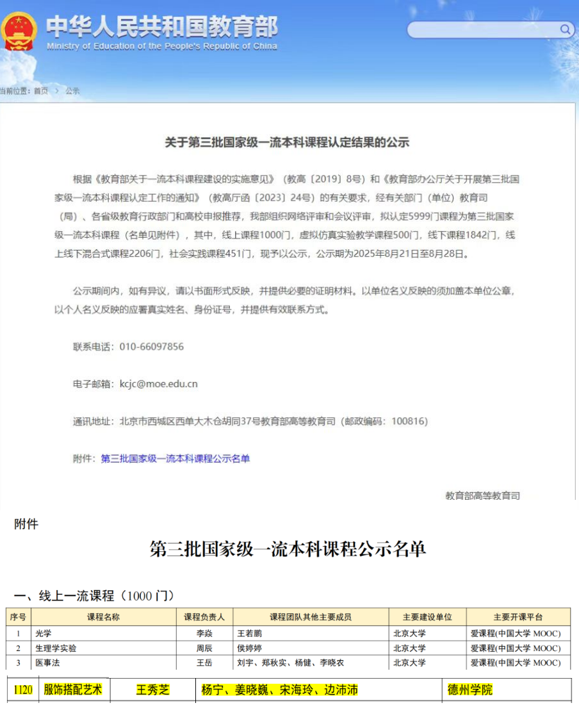Click the highlighted 德州学院 cell

click(x=470, y=690)
